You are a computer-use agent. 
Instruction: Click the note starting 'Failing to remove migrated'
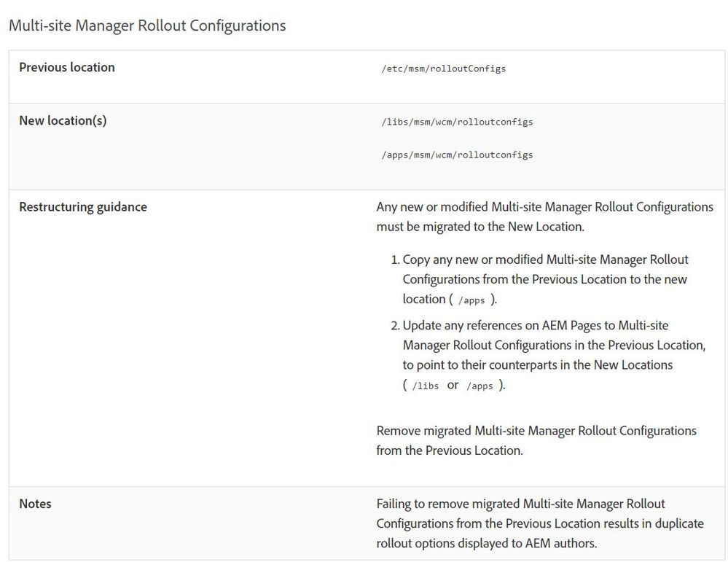pyautogui.click(x=539, y=523)
